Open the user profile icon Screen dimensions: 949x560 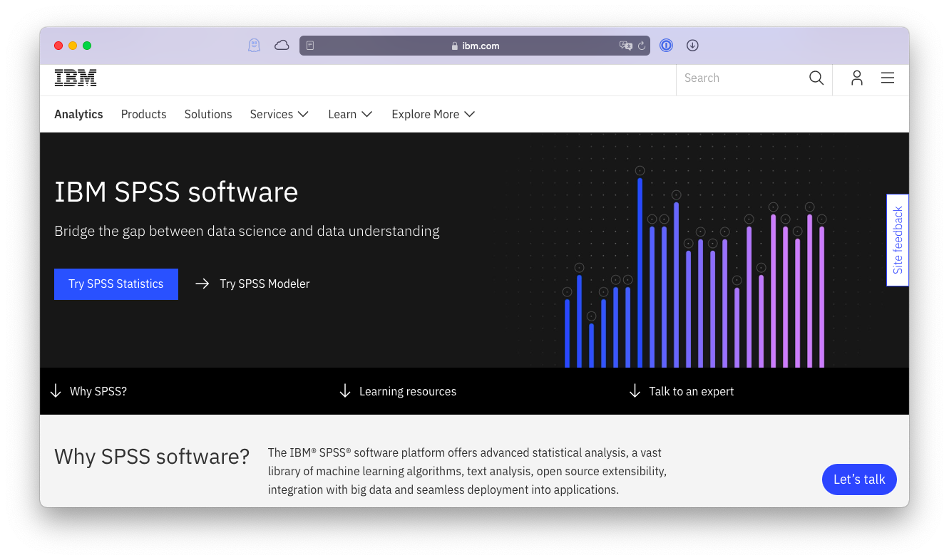click(857, 78)
